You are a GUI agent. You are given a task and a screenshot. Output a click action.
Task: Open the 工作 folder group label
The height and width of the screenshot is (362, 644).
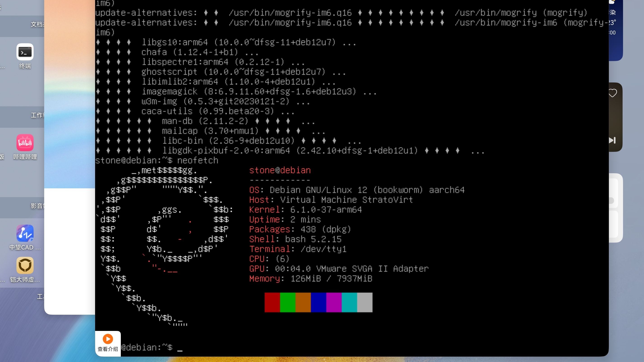coord(37,115)
